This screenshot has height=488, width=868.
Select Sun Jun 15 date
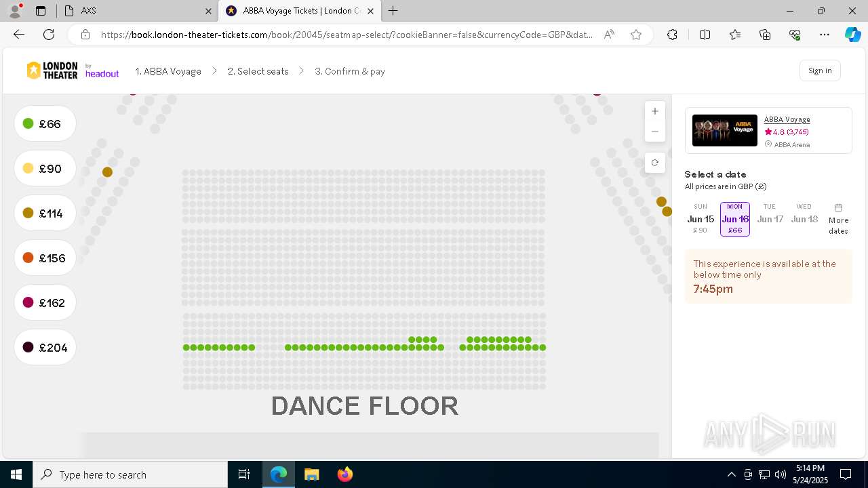tap(701, 218)
